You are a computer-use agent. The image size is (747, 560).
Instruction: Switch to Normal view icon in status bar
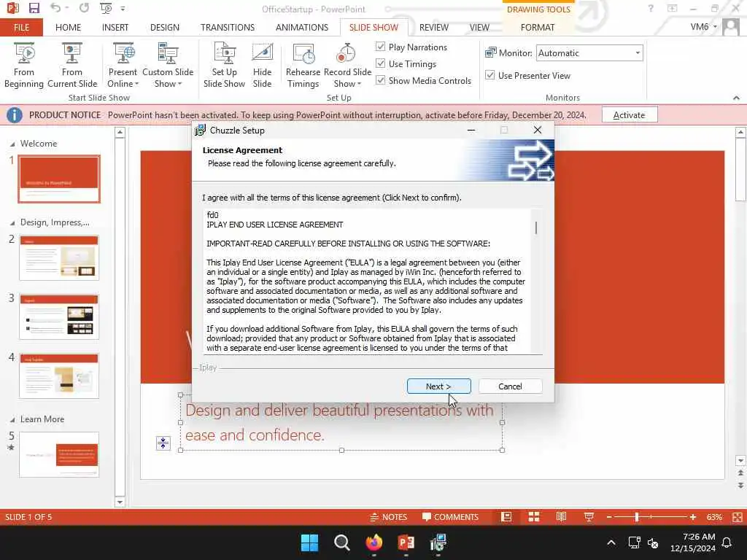[x=506, y=517]
